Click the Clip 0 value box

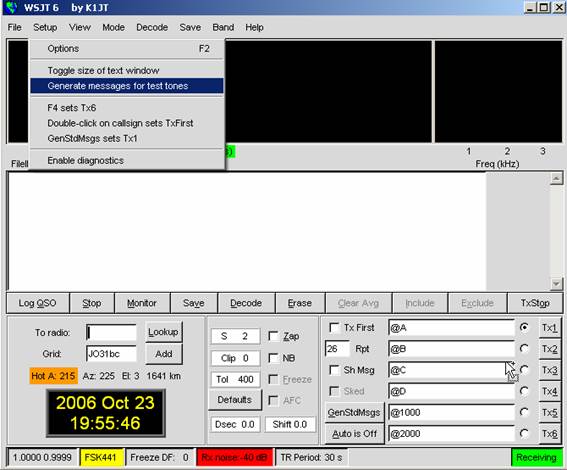tap(235, 358)
